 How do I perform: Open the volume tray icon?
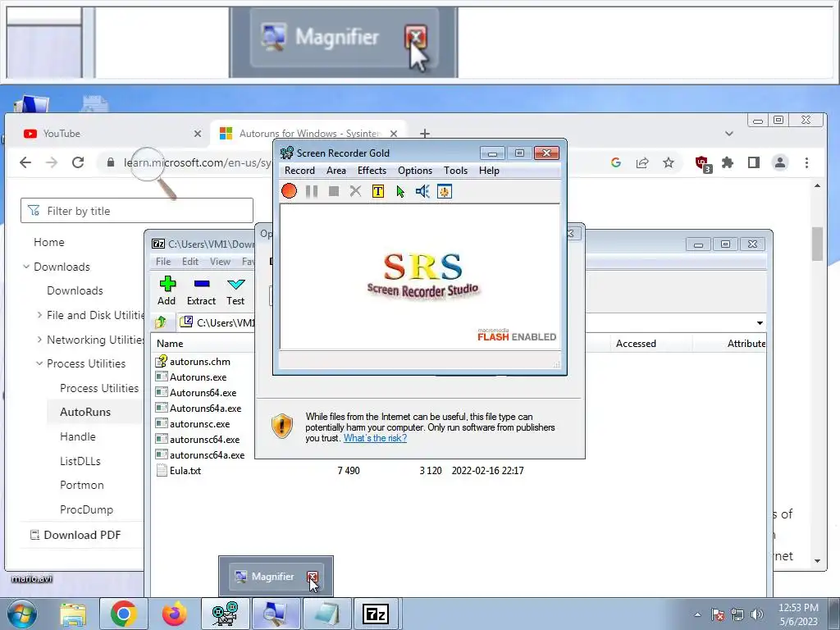coord(756,614)
